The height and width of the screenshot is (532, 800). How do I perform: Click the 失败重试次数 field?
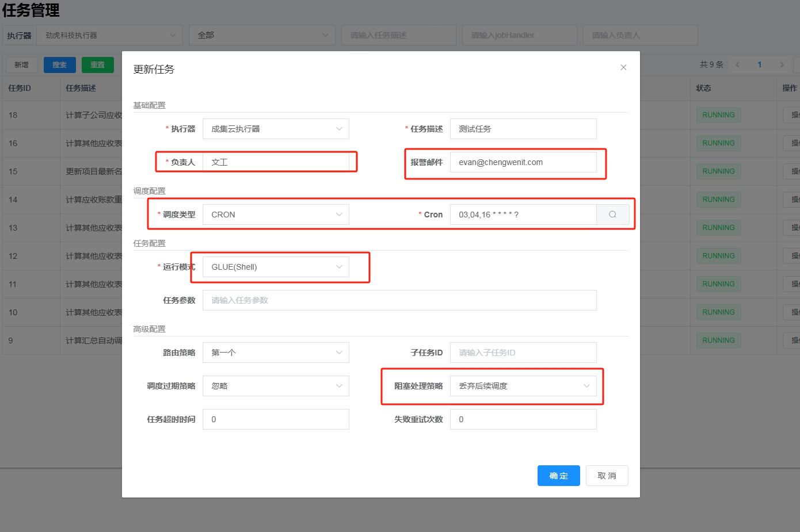[x=523, y=419]
